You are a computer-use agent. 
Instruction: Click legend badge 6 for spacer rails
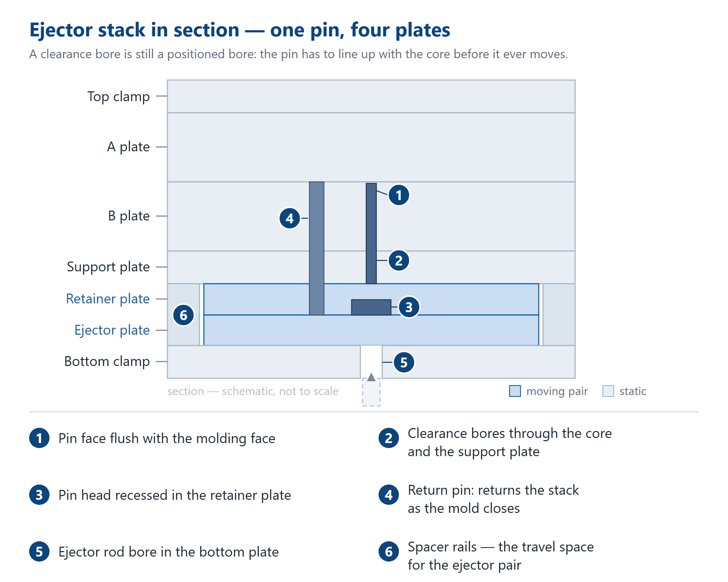pos(389,551)
